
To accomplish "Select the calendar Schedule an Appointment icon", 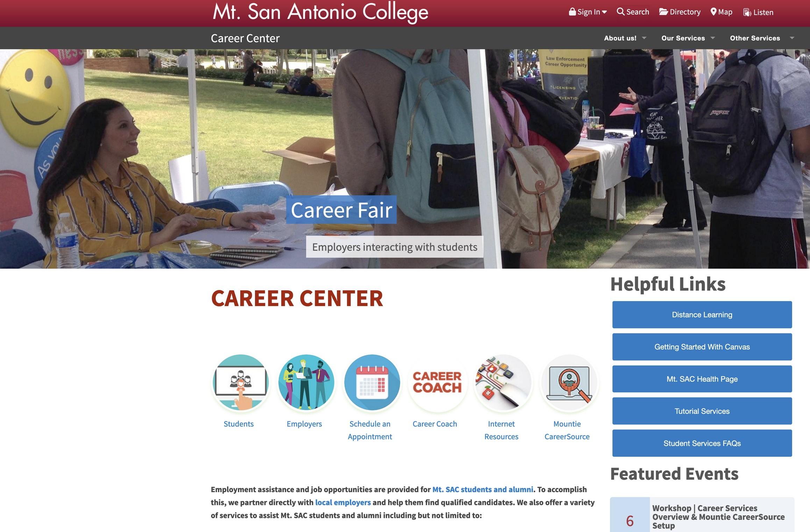I will 372,382.
